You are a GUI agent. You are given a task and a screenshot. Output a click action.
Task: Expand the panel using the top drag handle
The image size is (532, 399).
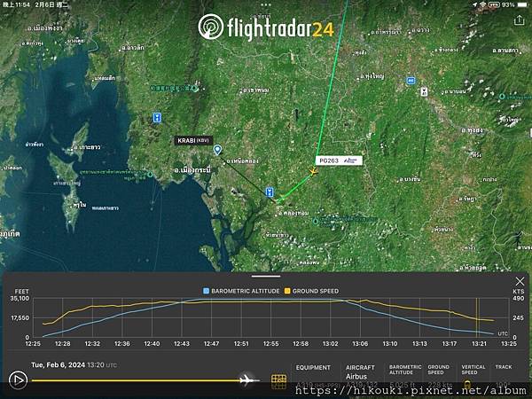tap(266, 276)
